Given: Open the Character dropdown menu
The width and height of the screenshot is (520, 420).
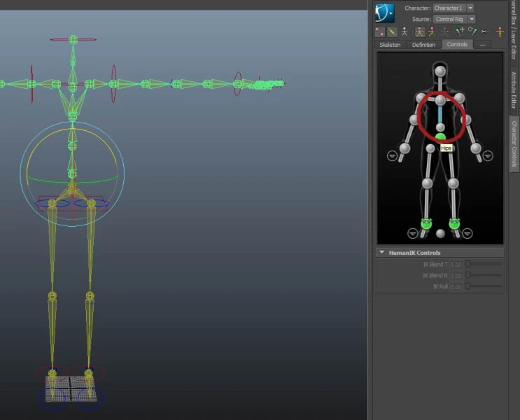Looking at the screenshot, I should 470,8.
